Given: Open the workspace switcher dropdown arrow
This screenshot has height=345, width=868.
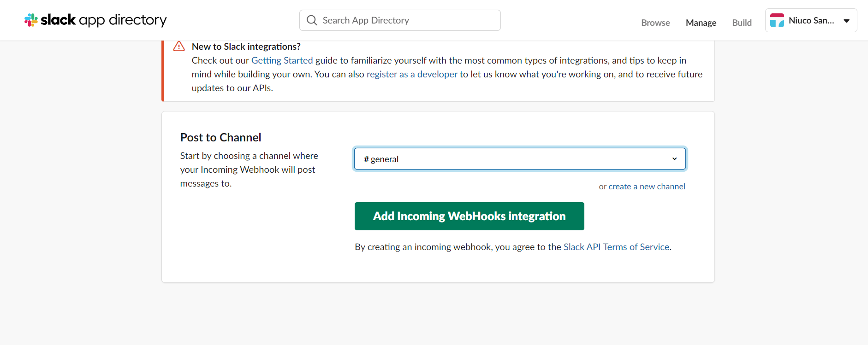Looking at the screenshot, I should (847, 21).
